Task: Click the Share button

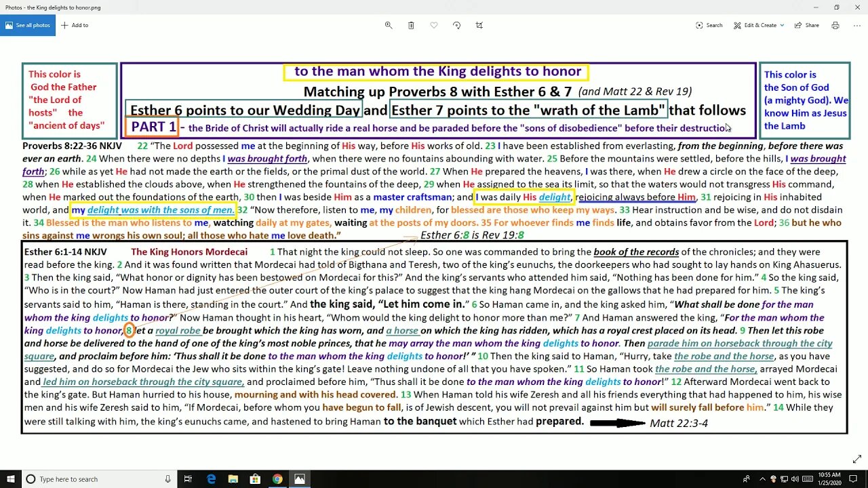Action: pos(806,25)
